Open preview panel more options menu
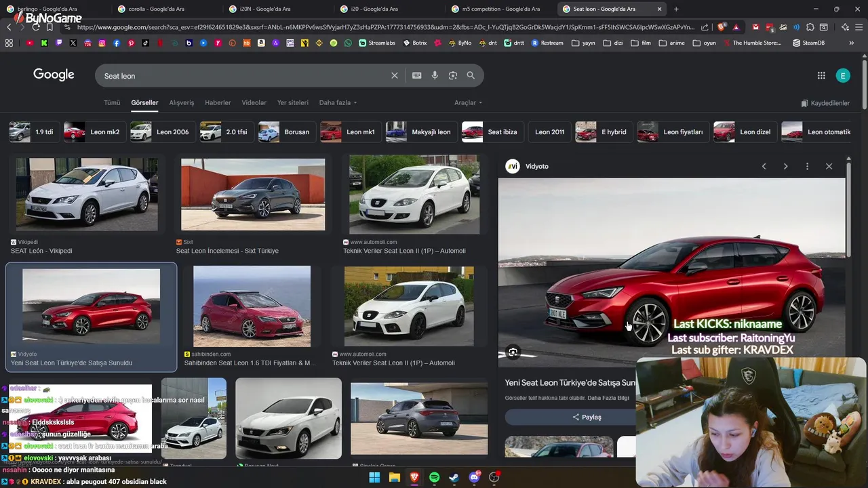 [x=807, y=166]
